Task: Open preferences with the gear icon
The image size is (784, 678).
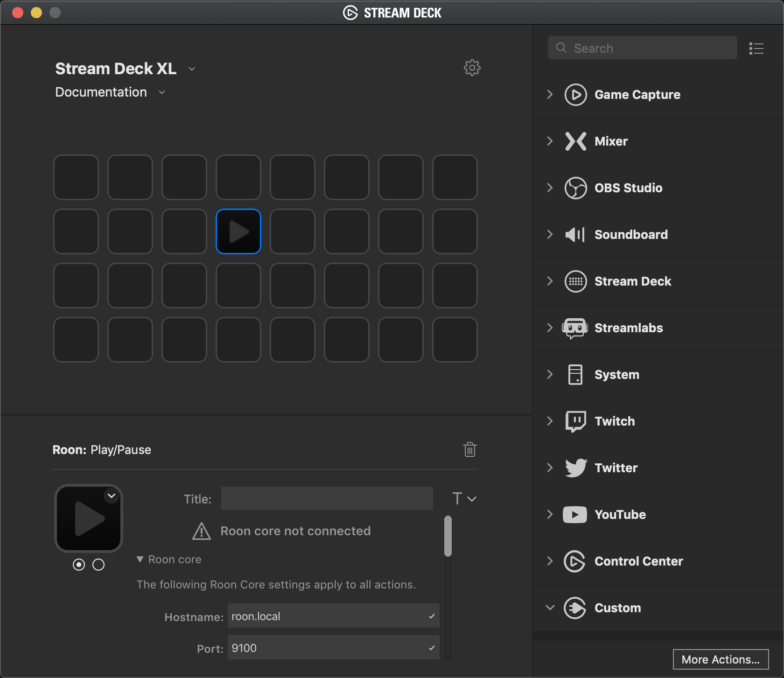Action: [x=472, y=68]
